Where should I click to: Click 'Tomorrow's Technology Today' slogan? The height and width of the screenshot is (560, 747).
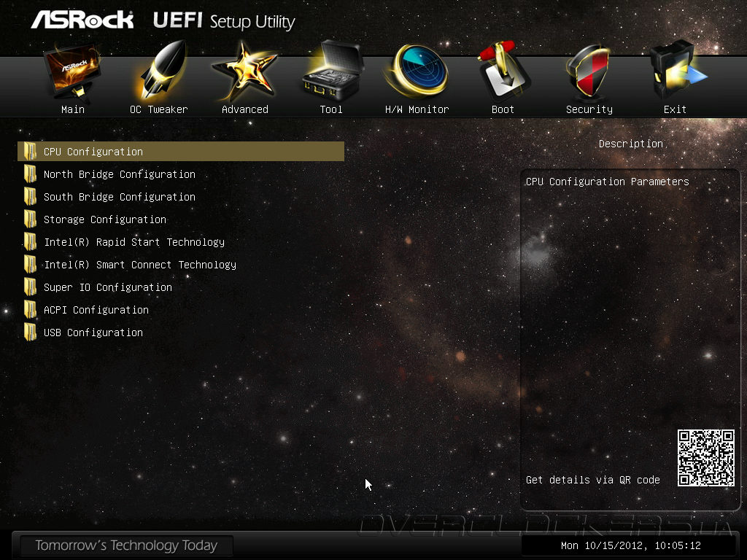(126, 545)
